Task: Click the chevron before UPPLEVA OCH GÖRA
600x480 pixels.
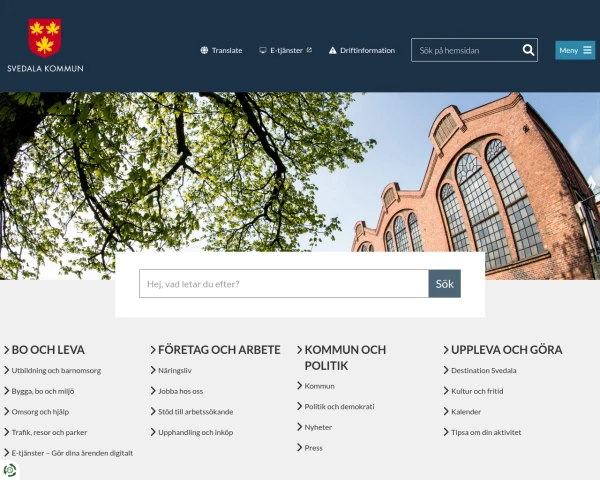Action: tap(446, 349)
